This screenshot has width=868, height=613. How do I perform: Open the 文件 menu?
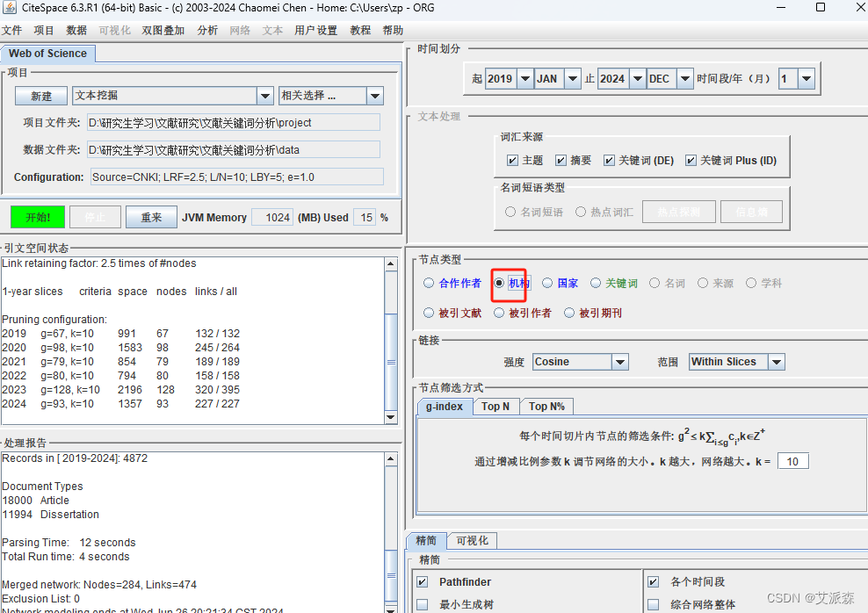11,31
